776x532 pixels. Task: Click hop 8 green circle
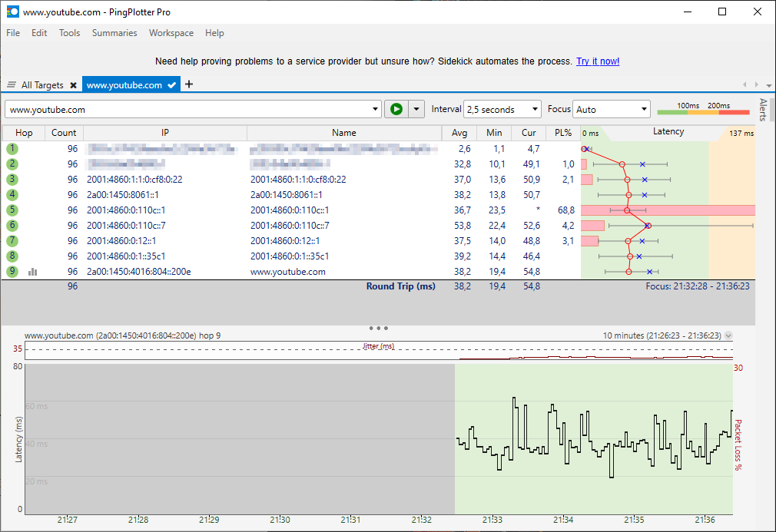pos(12,256)
